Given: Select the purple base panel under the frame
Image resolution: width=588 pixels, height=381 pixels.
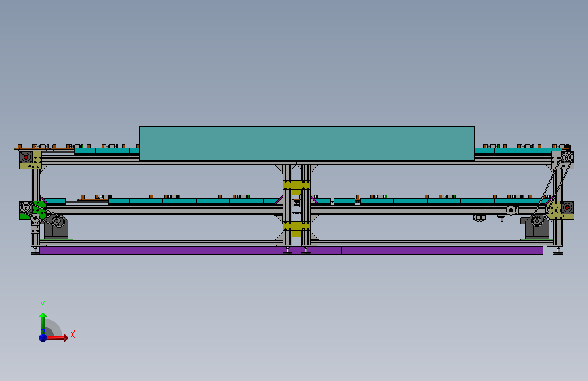Looking at the screenshot, I should click(291, 250).
